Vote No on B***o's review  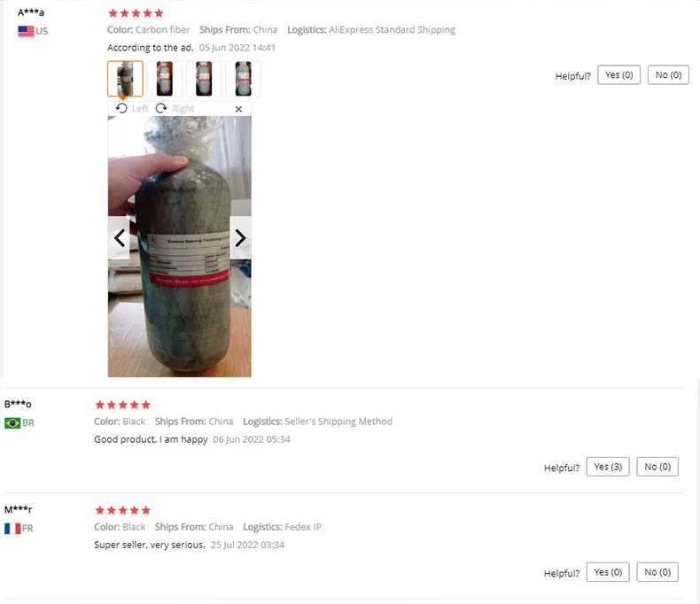pyautogui.click(x=657, y=467)
